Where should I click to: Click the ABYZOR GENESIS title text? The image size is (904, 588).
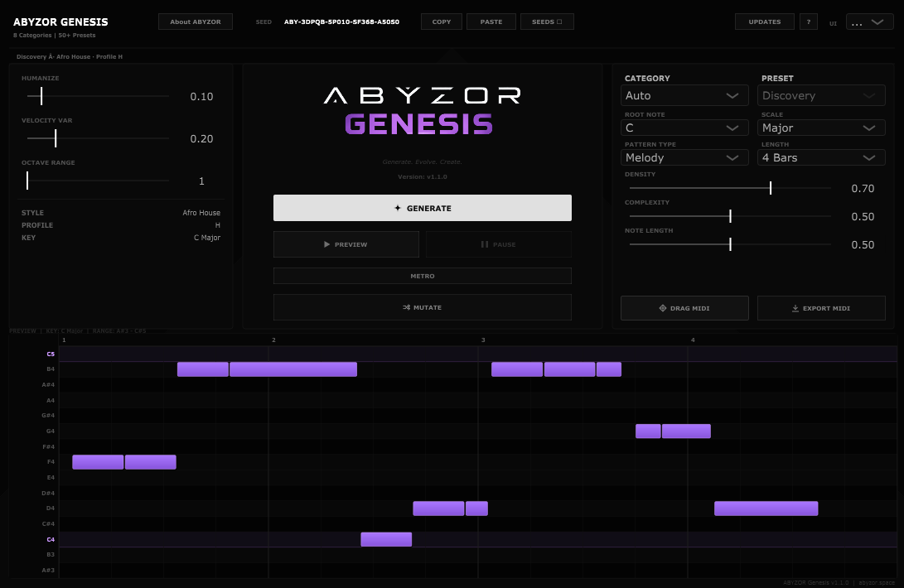coord(60,22)
